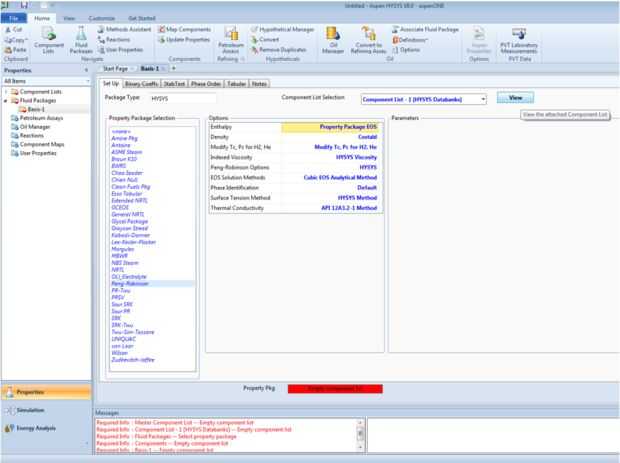
Task: Switch to the Customize ribbon tab
Action: 102,18
